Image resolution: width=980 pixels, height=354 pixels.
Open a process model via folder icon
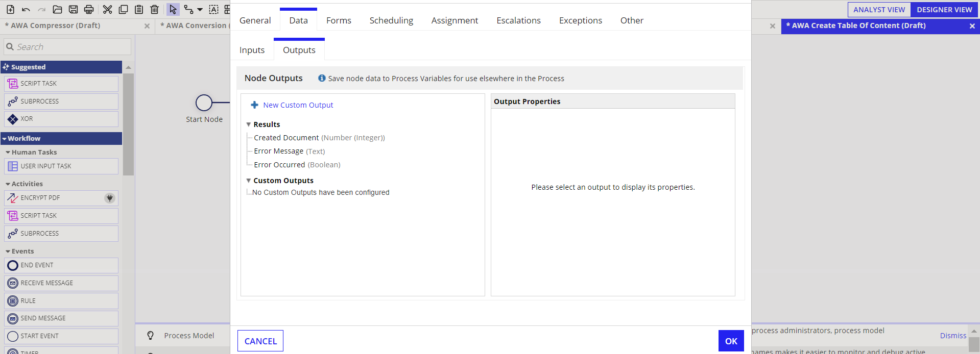pos(57,9)
